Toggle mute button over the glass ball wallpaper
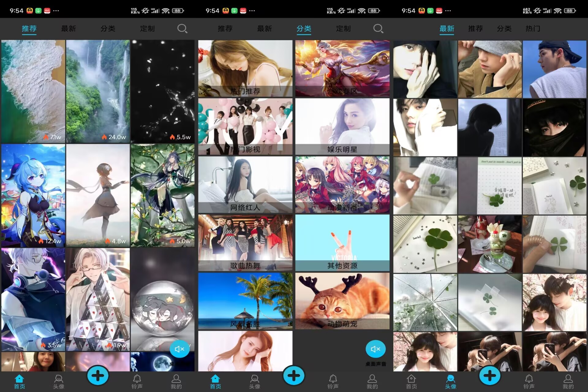This screenshot has width=588, height=392. (x=179, y=349)
